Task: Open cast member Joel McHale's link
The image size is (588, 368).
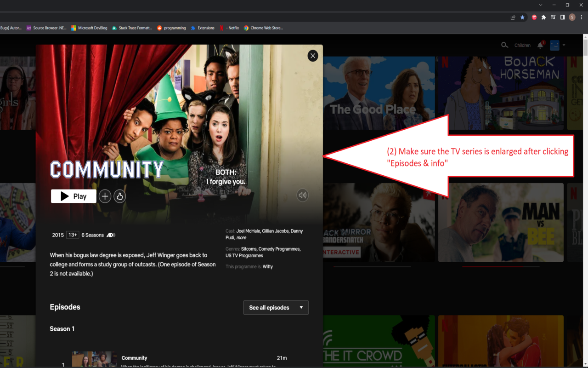Action: point(248,231)
